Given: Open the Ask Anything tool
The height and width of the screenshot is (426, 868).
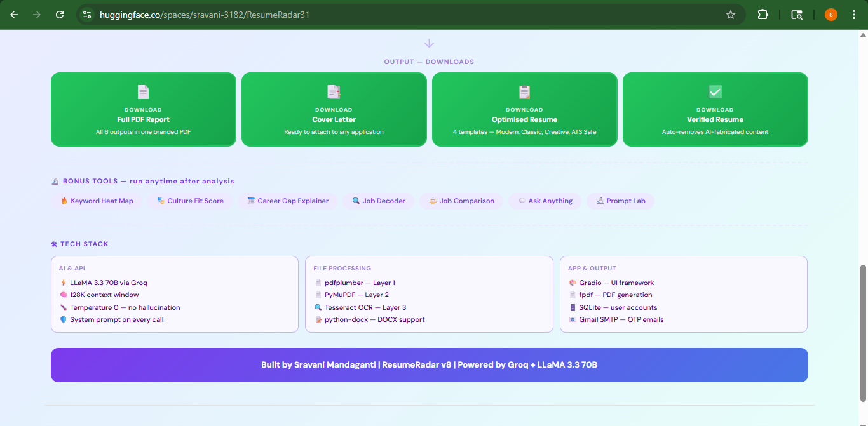Looking at the screenshot, I should [545, 201].
